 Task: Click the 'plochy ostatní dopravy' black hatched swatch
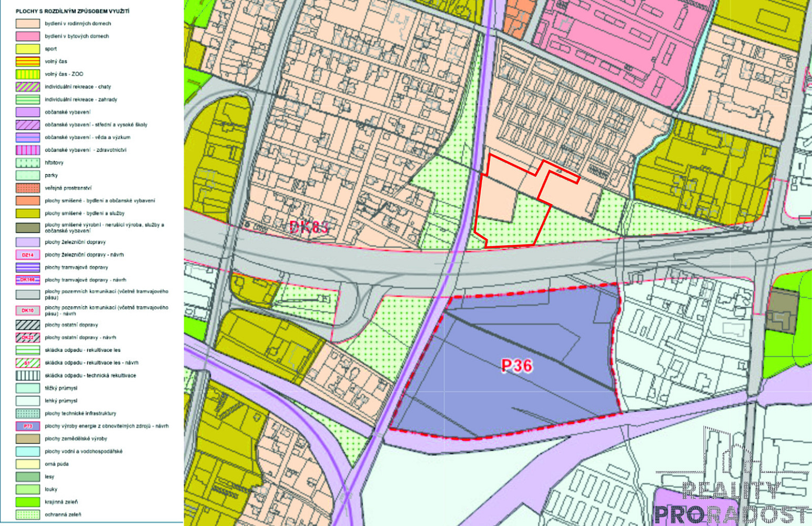click(x=27, y=325)
